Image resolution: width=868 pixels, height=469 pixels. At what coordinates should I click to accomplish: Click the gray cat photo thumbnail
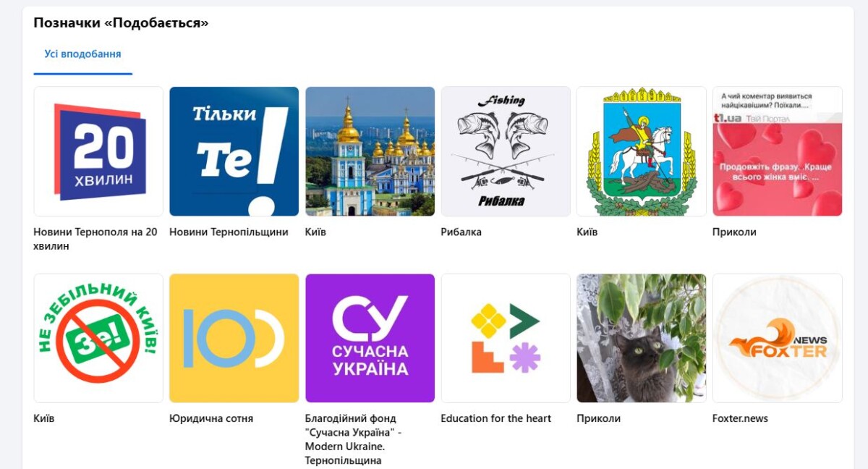tap(642, 338)
